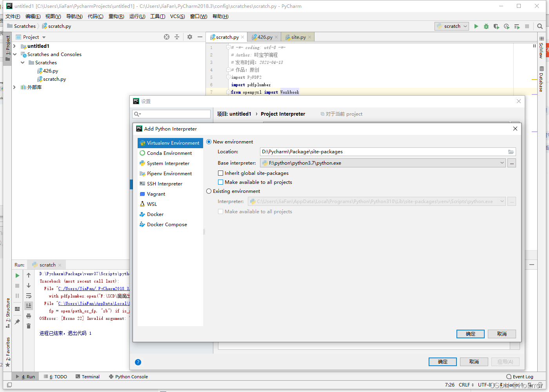Image resolution: width=549 pixels, height=392 pixels.
Task: Run scratch with coverage icon
Action: tap(496, 26)
